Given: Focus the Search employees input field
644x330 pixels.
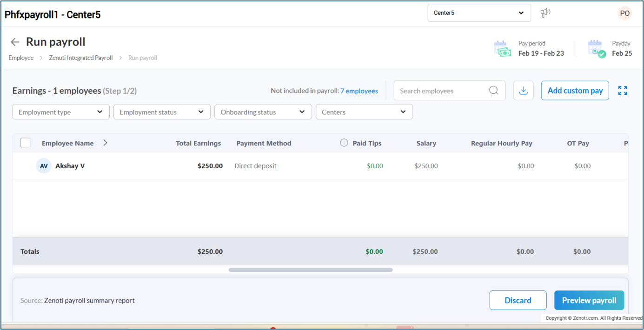Looking at the screenshot, I should [442, 91].
